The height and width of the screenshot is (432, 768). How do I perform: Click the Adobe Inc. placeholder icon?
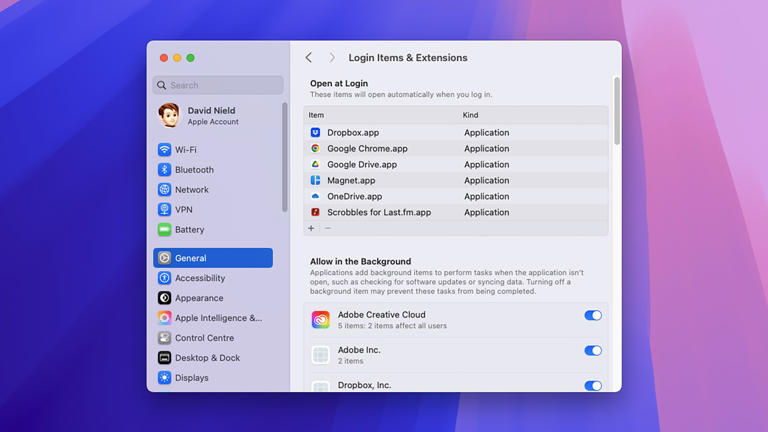click(320, 355)
